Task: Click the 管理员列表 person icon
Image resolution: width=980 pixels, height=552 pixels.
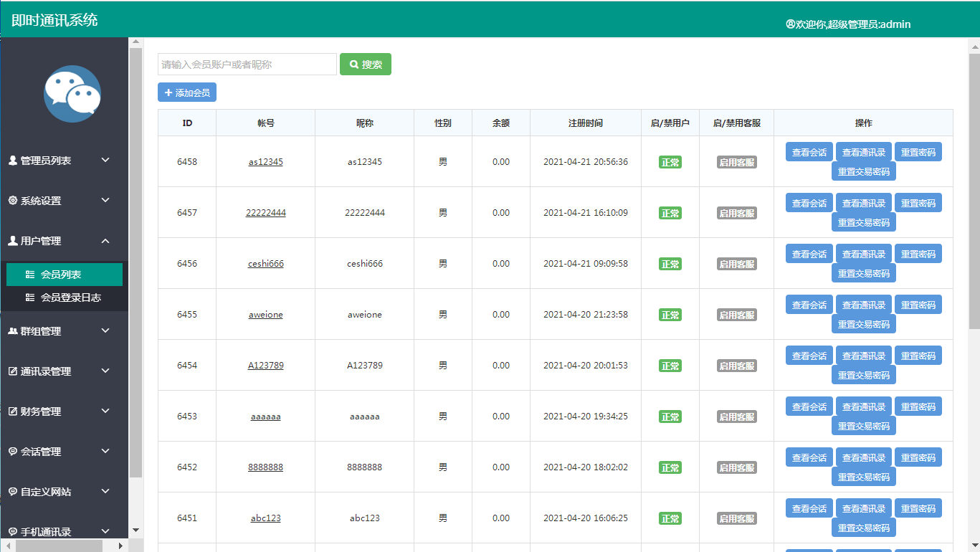Action: click(12, 161)
